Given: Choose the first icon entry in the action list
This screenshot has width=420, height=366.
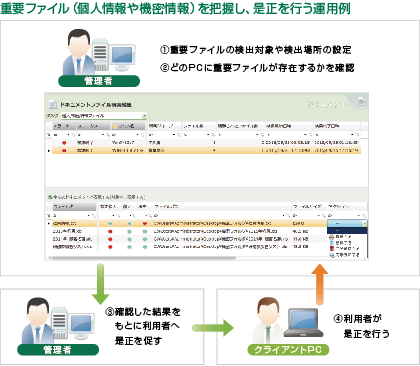Looking at the screenshot, I should point(347,237).
